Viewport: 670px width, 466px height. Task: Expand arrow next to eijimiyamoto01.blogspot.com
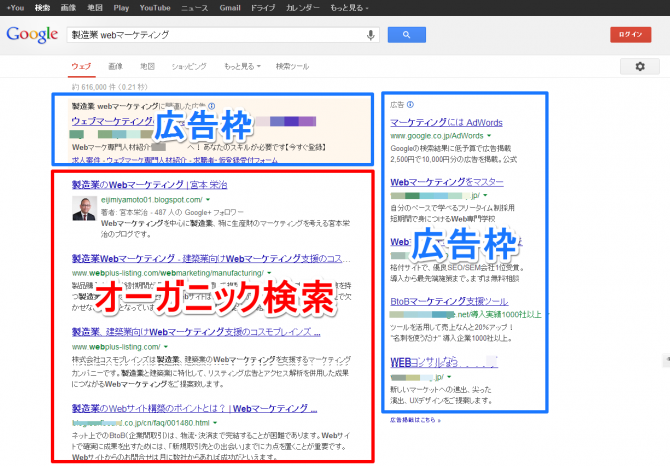[x=208, y=200]
